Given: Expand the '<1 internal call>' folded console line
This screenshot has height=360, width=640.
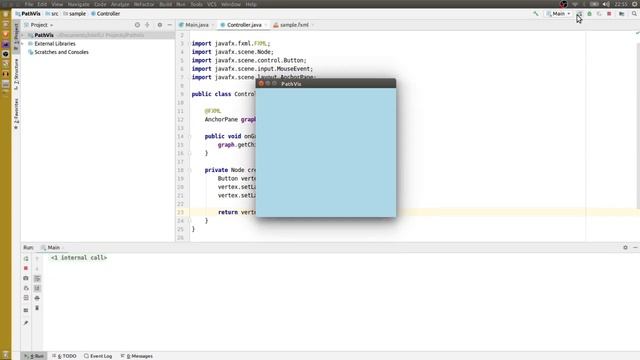Looking at the screenshot, I should [79, 258].
